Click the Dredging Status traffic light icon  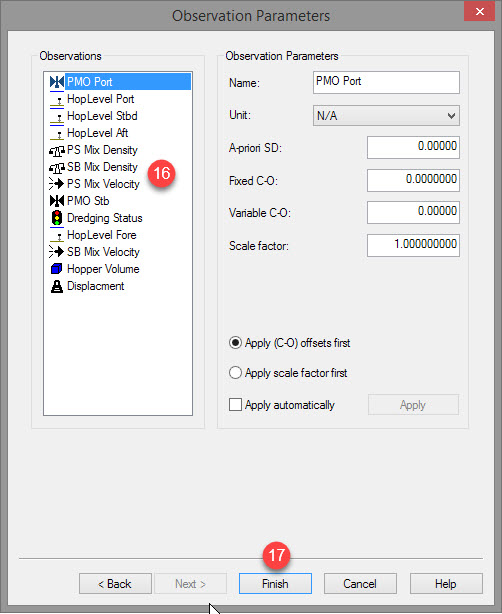57,218
